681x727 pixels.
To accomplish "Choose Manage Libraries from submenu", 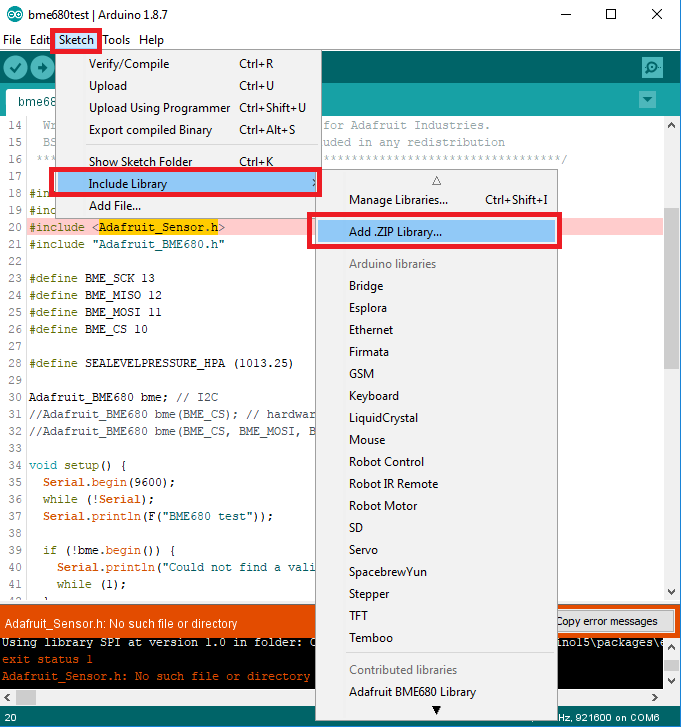I will click(398, 200).
